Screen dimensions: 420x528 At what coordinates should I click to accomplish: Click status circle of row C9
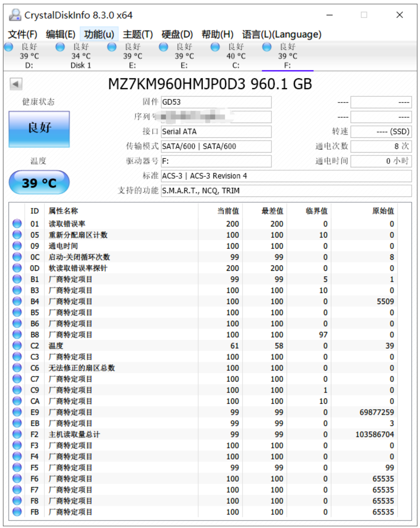click(x=17, y=390)
